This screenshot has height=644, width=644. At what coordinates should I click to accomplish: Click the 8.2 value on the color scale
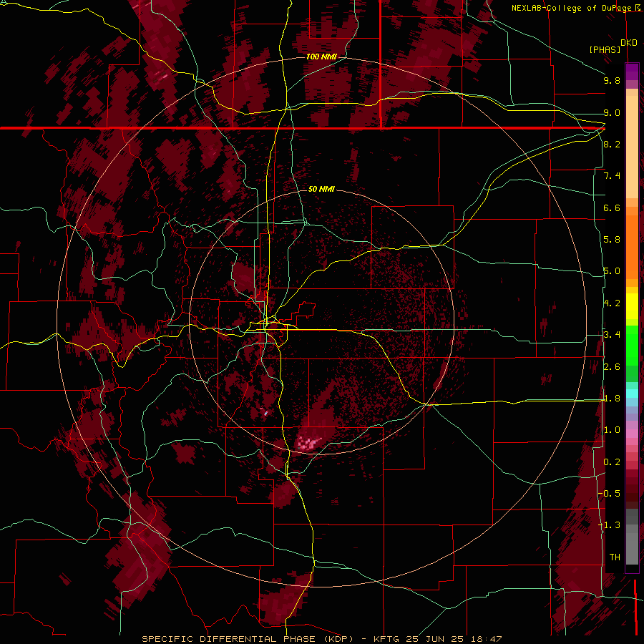point(612,144)
